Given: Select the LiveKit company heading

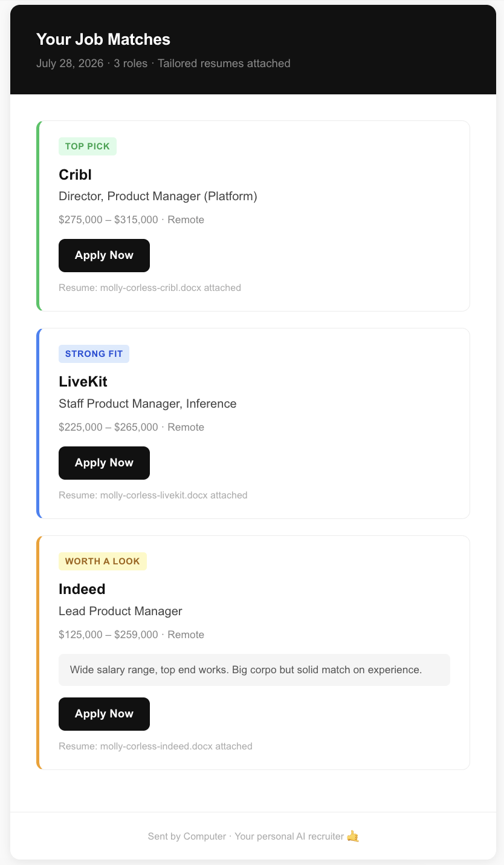Looking at the screenshot, I should tap(83, 382).
